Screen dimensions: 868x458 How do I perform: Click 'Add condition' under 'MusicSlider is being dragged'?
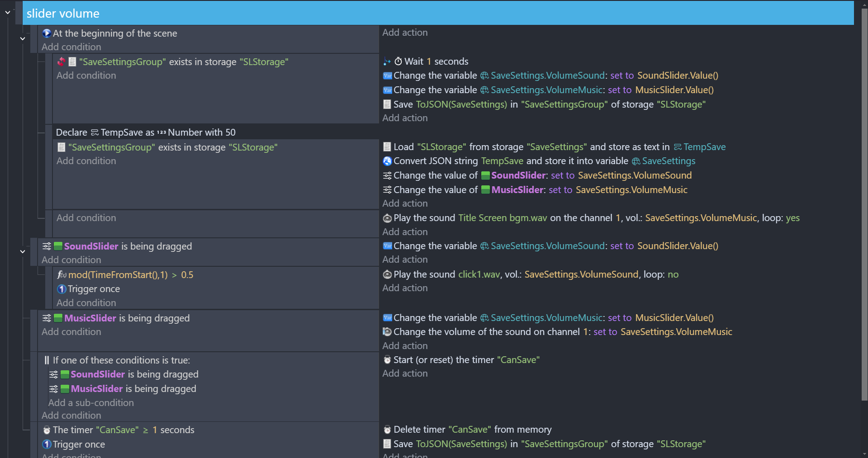tap(71, 332)
